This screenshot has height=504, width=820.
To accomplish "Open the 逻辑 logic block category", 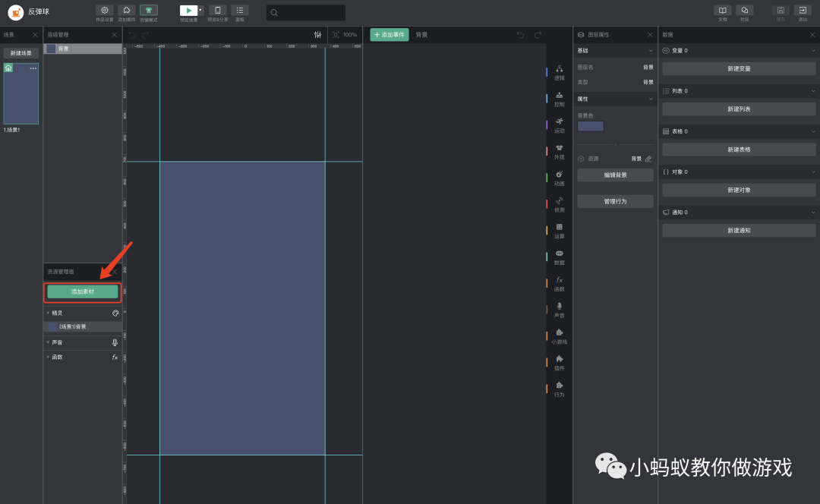I will click(x=559, y=73).
